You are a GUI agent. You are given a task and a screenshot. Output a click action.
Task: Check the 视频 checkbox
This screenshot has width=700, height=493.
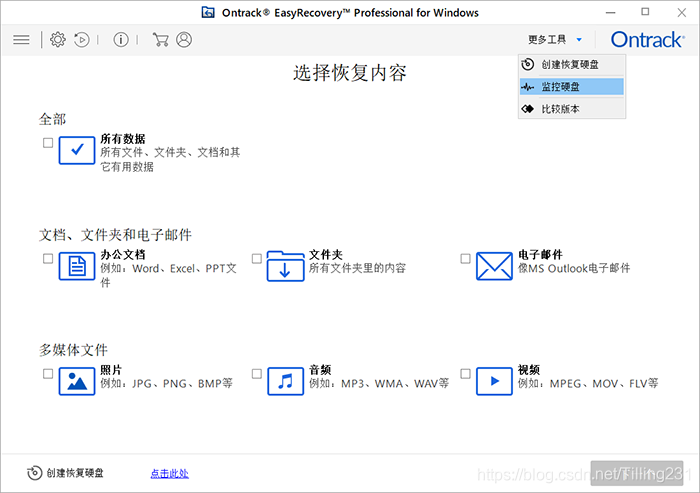(x=465, y=374)
